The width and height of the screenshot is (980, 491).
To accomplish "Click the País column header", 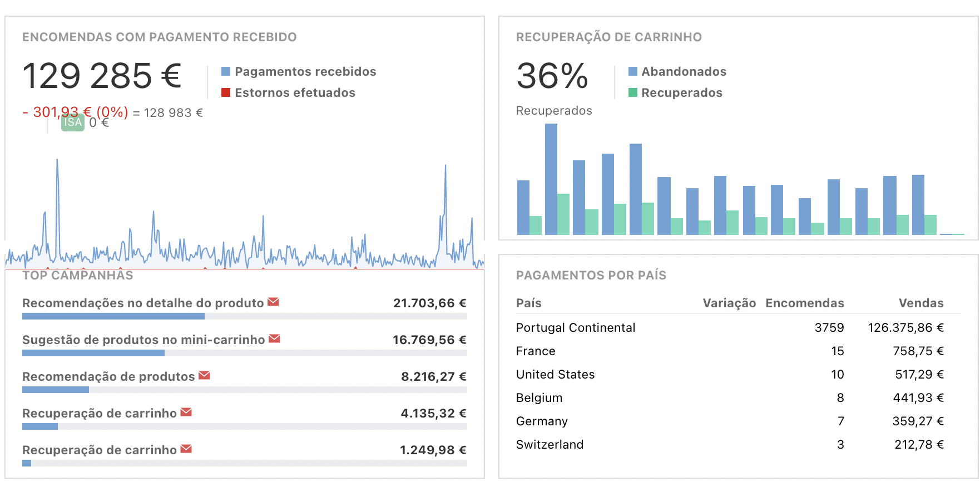I will 528,303.
